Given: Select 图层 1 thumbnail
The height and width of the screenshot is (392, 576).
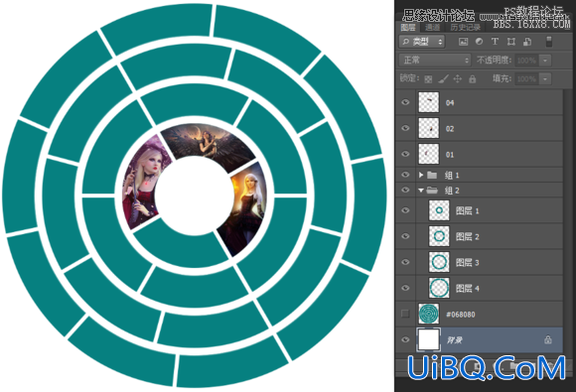Looking at the screenshot, I should tap(439, 210).
